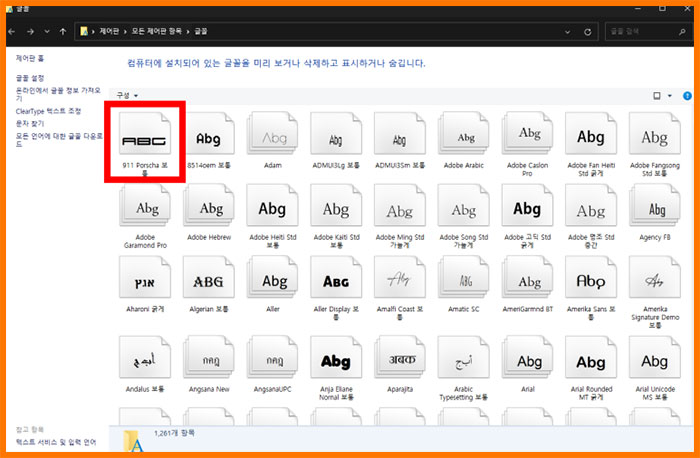Select the Anja Eliane Normal font
Image resolution: width=700 pixels, height=458 pixels.
(x=336, y=358)
